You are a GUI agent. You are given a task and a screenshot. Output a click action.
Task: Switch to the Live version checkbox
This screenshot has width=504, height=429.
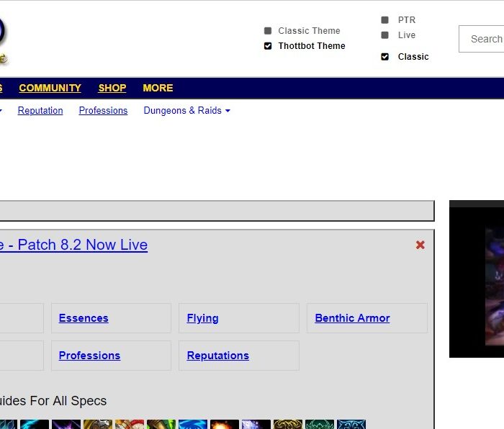[x=385, y=35]
